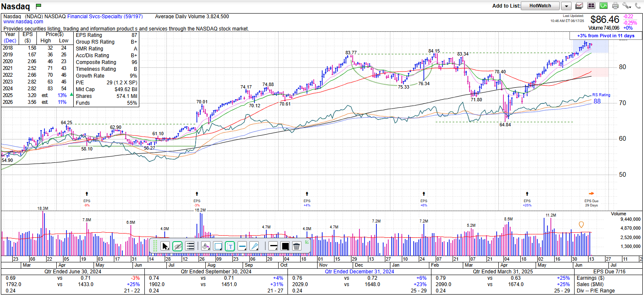644x295 pixels.
Task: Collapse the drawing toolbar via green arrow
Action: [307, 242]
